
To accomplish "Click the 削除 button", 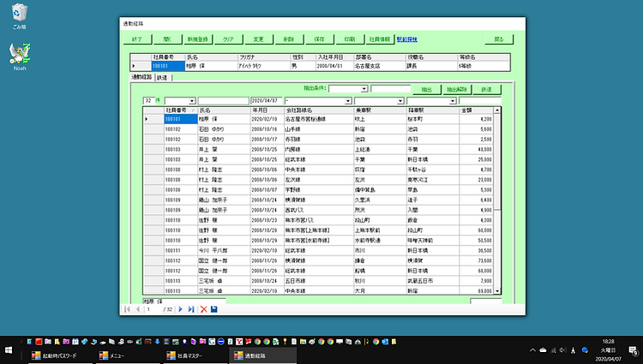I will click(x=289, y=39).
